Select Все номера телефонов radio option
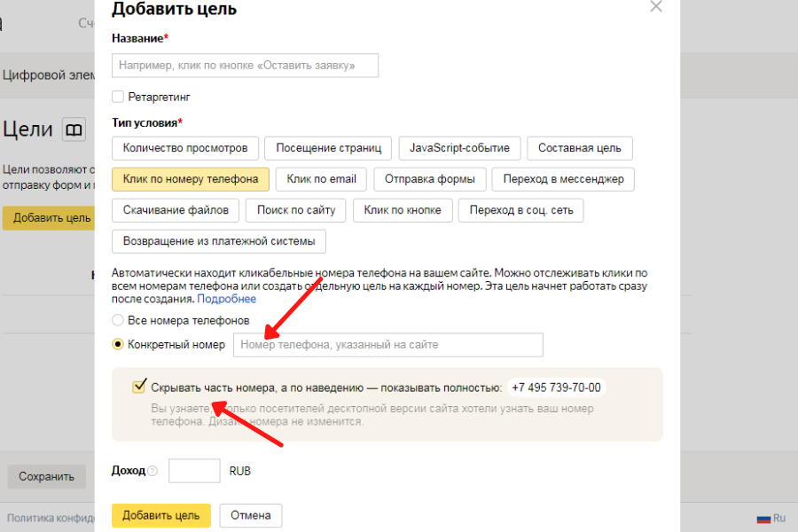Image resolution: width=798 pixels, height=532 pixels. click(x=118, y=320)
